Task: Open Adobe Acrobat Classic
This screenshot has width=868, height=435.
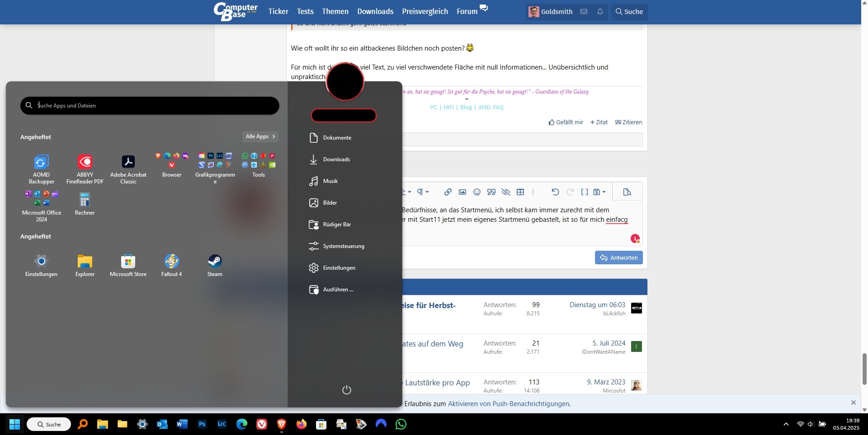Action: (x=128, y=169)
